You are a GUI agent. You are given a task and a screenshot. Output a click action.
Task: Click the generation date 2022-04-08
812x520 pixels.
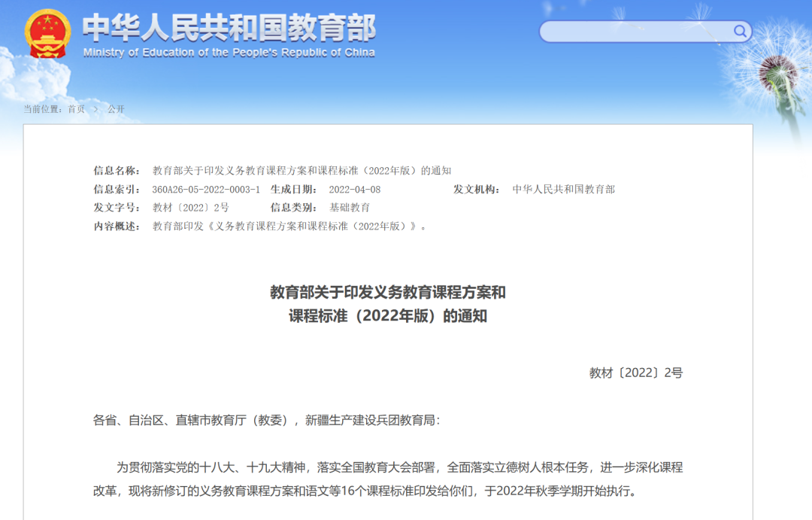click(x=355, y=190)
